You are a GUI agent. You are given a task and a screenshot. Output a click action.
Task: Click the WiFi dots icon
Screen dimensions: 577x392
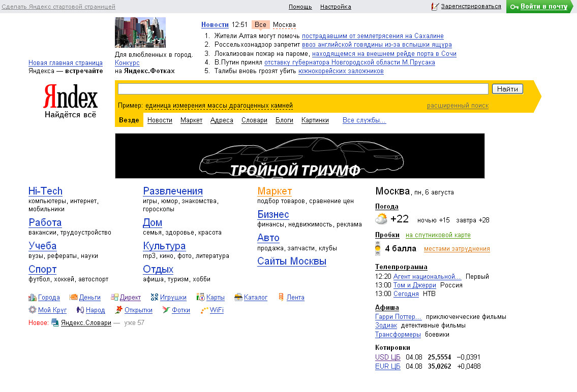click(204, 310)
